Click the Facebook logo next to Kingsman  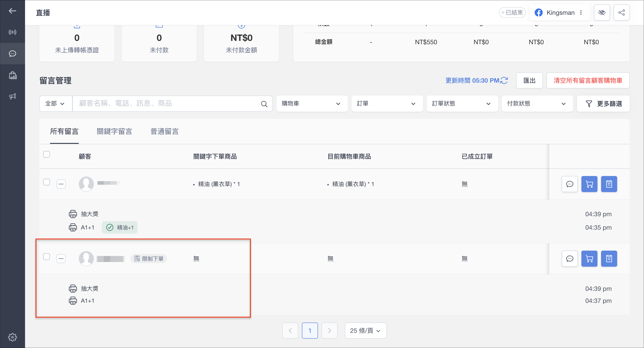pyautogui.click(x=538, y=13)
